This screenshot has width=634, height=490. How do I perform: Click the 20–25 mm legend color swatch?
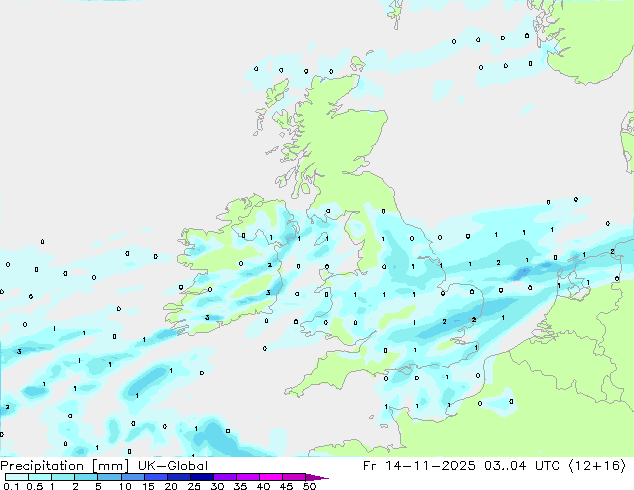coord(178,477)
